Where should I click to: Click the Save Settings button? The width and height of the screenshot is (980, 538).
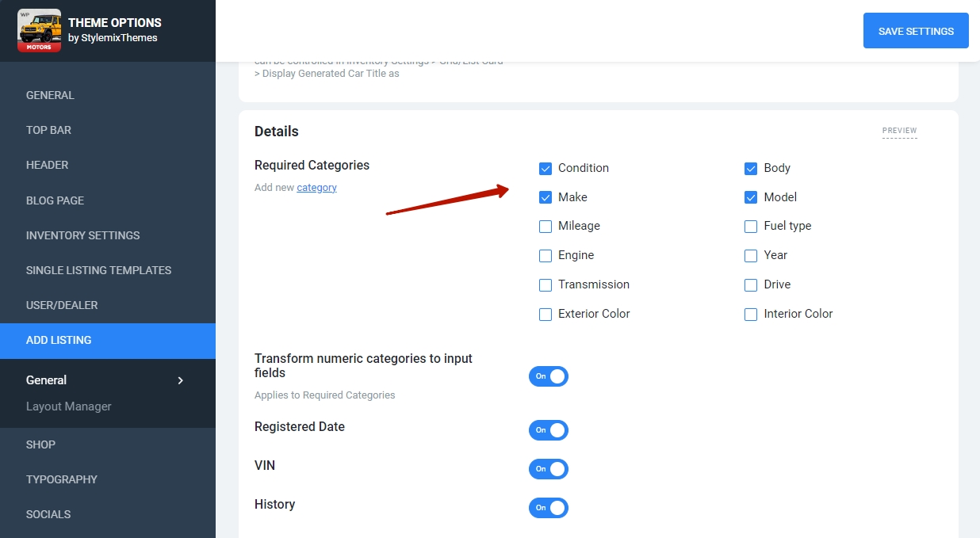coord(916,31)
